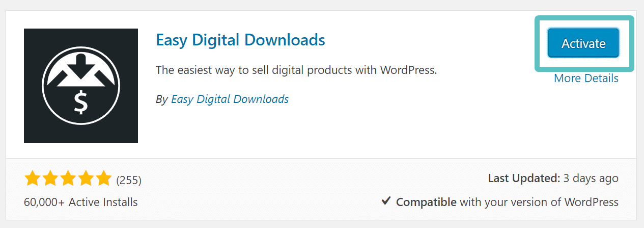
Task: Click the fifth rating star
Action: (x=103, y=179)
